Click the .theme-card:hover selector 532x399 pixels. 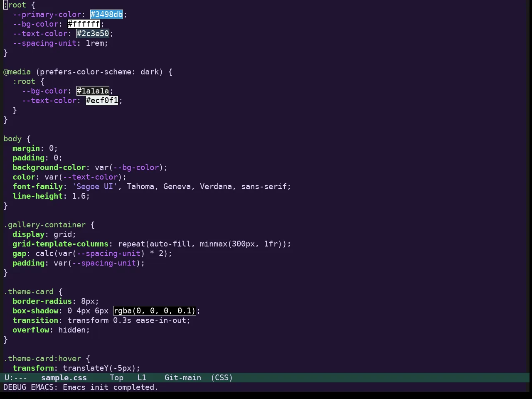[x=42, y=359]
